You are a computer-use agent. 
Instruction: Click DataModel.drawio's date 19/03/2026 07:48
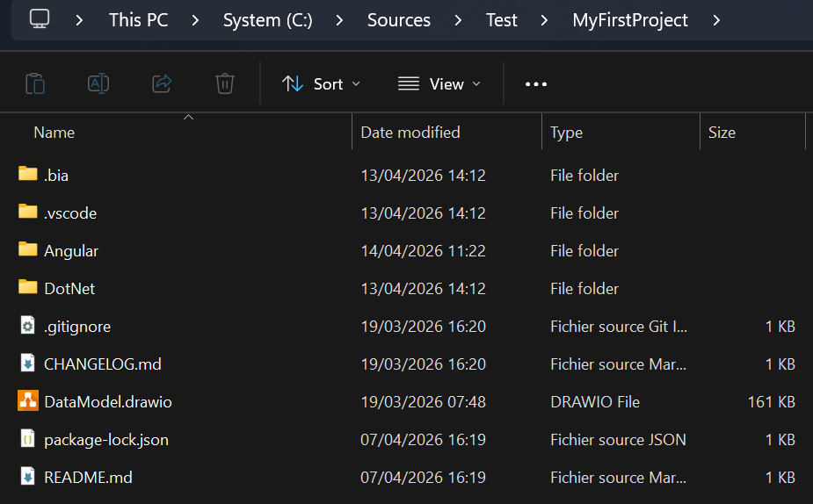[423, 402]
